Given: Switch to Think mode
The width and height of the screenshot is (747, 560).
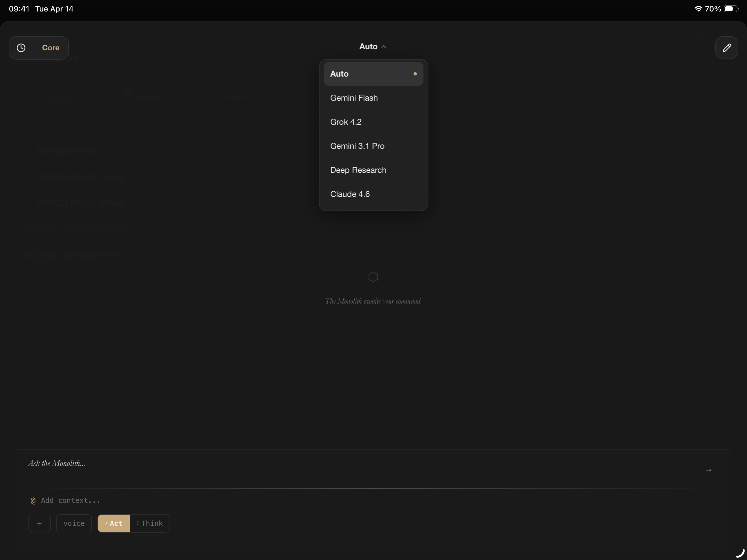Looking at the screenshot, I should pos(150,523).
